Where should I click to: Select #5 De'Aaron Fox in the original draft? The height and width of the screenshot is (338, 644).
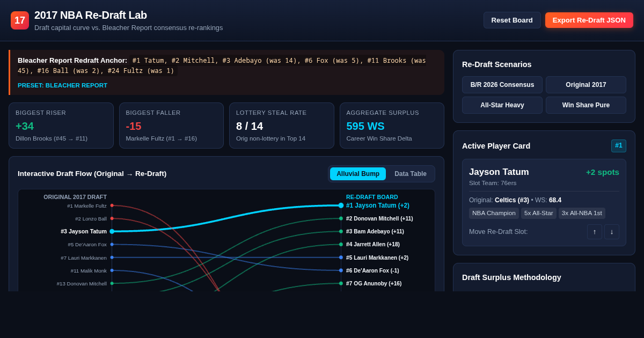[x=87, y=245]
